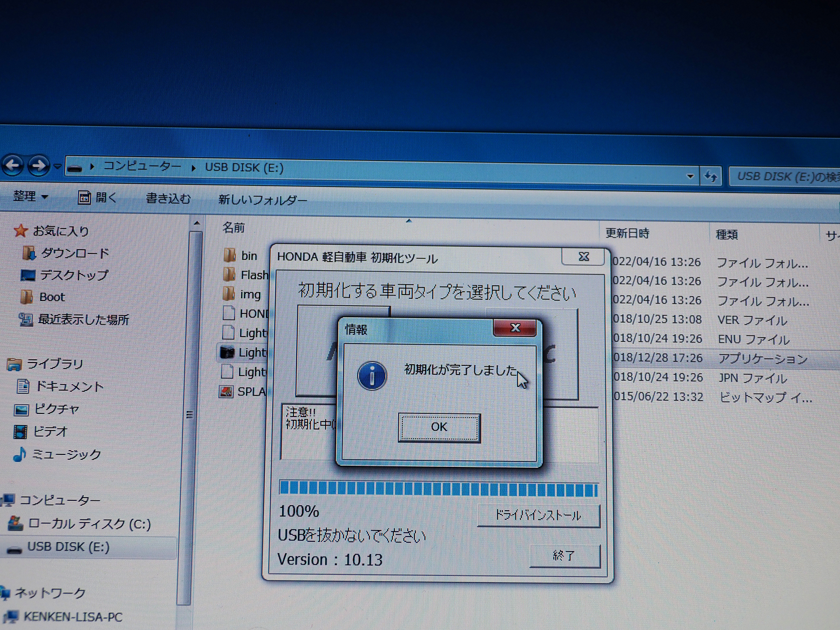Select the img folder in file list

tap(250, 294)
